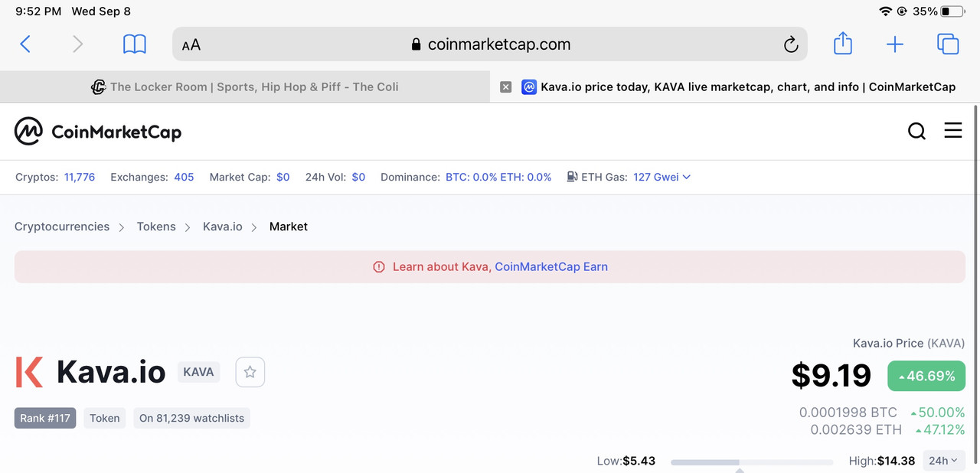Open the Cryptocurrencies breadcrumb
The height and width of the screenshot is (473, 980).
(62, 227)
